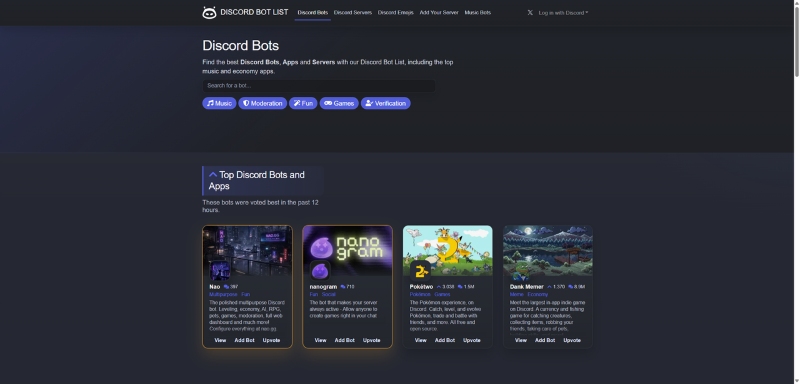Click the Nao cyberpunk city banner image
Viewport: 800px width, 384px height.
[247, 250]
